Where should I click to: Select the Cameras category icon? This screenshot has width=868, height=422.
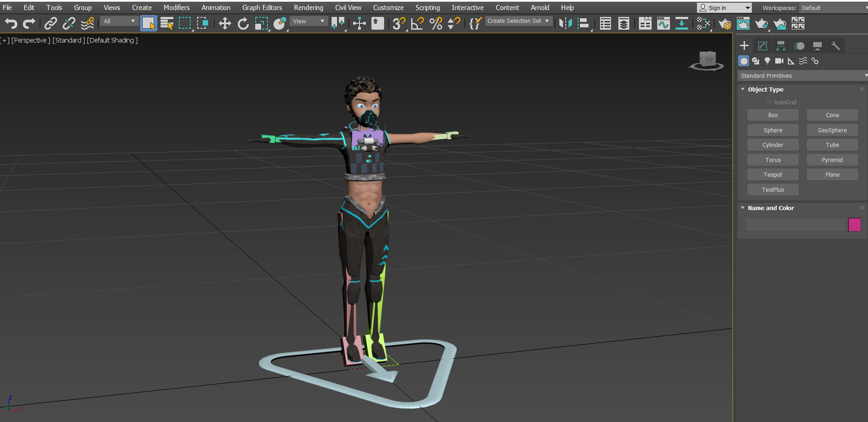(779, 61)
